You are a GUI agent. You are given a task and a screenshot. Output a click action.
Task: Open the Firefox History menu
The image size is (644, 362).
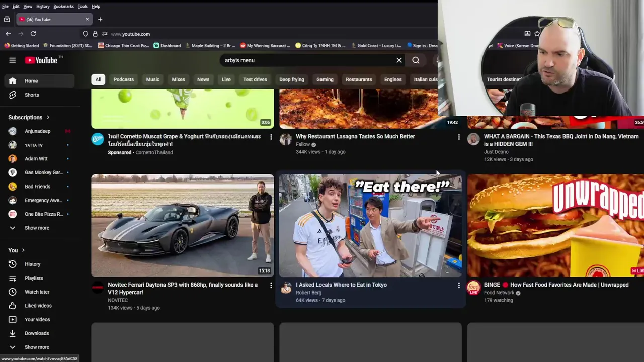[43, 6]
